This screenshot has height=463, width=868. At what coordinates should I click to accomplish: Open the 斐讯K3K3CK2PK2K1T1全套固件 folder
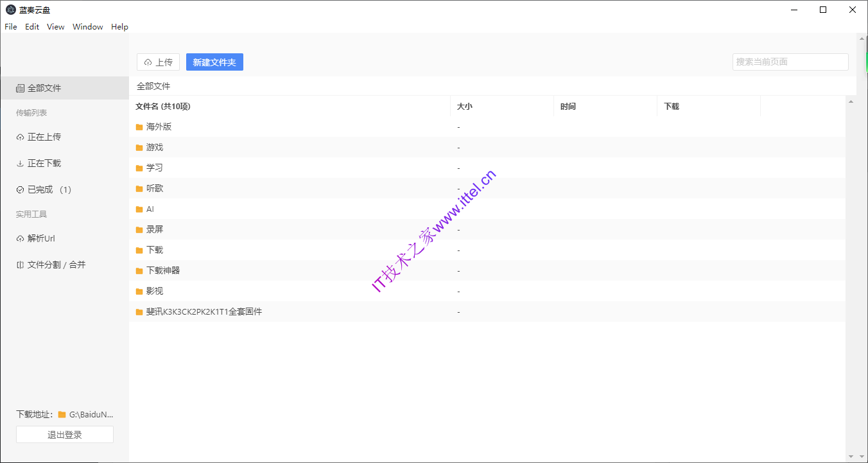(204, 311)
